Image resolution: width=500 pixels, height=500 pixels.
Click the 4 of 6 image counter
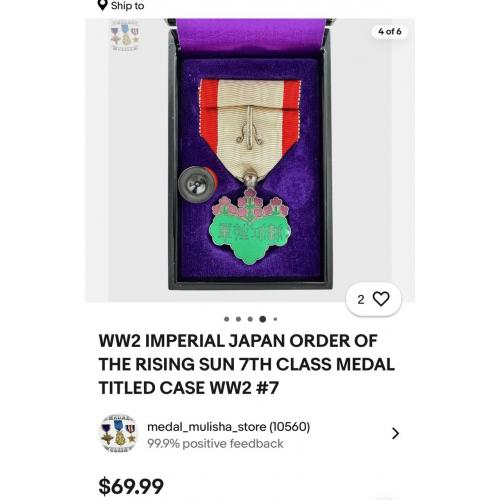(x=389, y=32)
